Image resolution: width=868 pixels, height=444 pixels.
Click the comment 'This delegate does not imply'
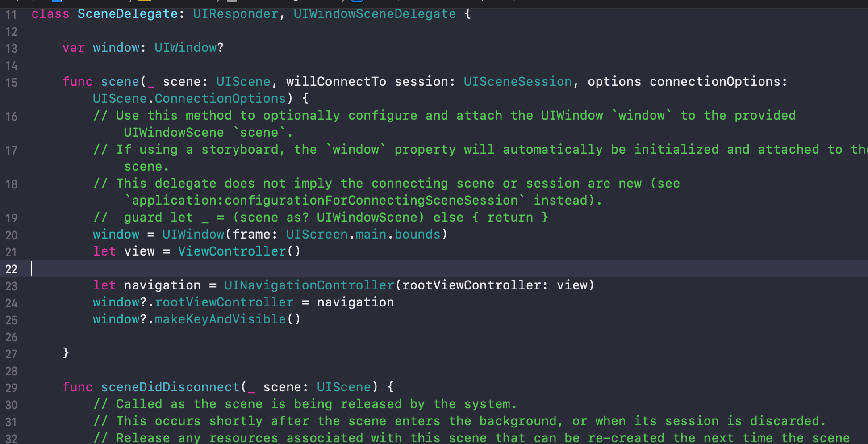(387, 184)
